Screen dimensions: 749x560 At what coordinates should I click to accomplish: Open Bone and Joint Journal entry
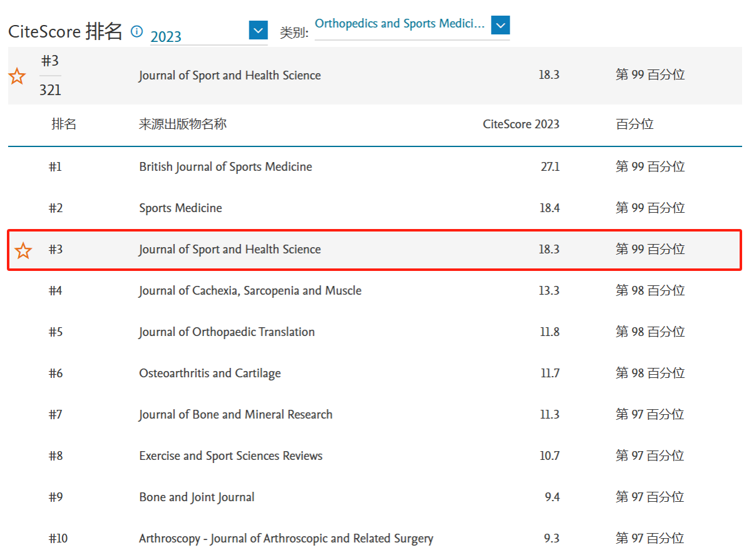(197, 497)
